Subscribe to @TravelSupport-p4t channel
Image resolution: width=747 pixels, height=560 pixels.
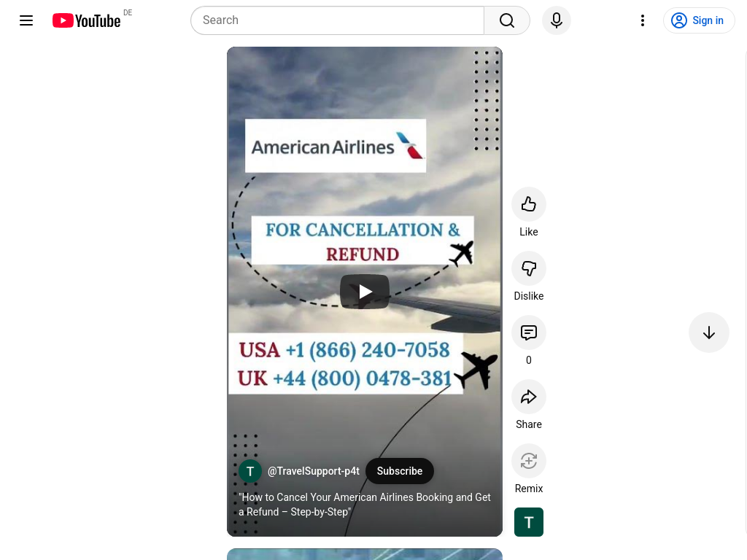click(x=400, y=471)
